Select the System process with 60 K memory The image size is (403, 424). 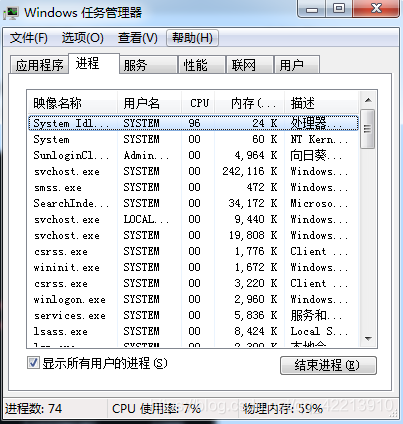click(x=193, y=139)
